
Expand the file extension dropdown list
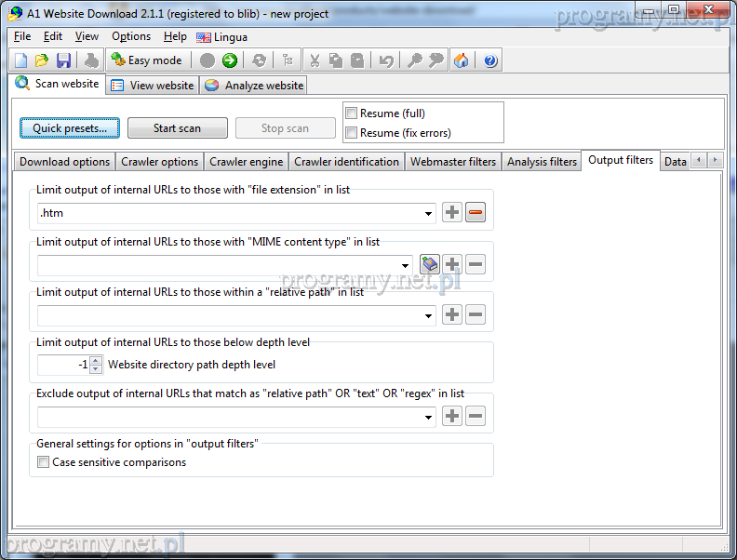tap(429, 214)
